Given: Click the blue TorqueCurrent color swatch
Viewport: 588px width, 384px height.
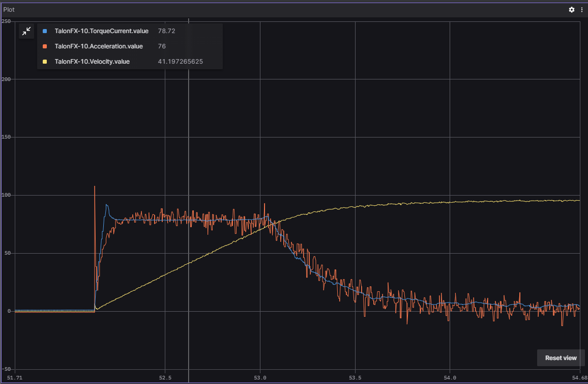Looking at the screenshot, I should click(45, 31).
